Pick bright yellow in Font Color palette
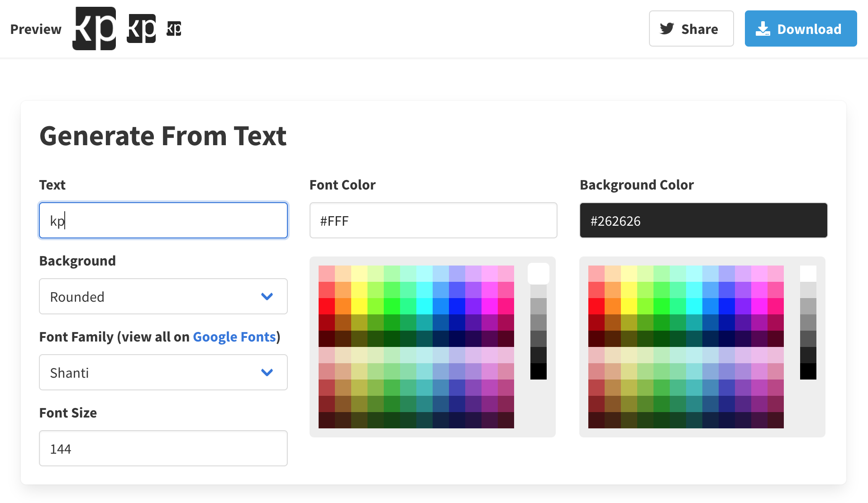The height and width of the screenshot is (503, 868). 359,306
